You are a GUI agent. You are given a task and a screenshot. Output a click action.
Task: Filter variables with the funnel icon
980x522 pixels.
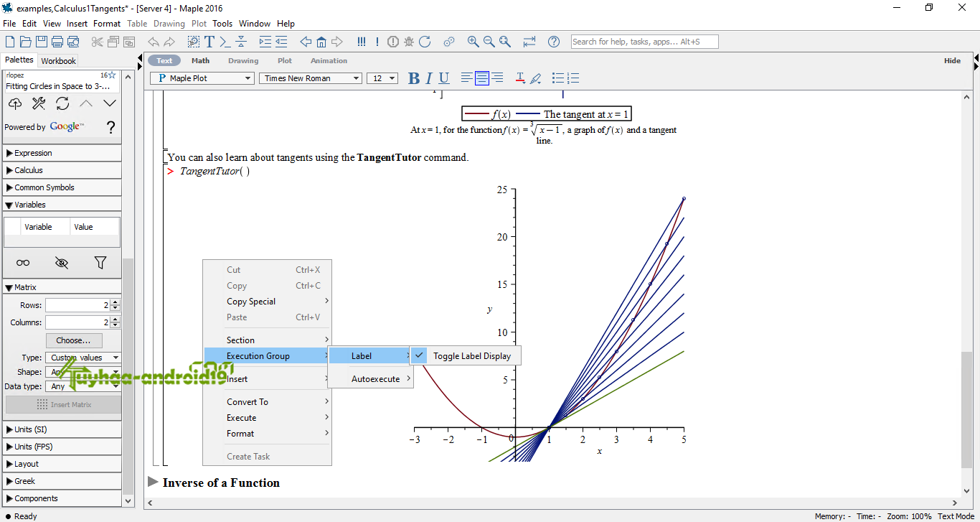100,263
